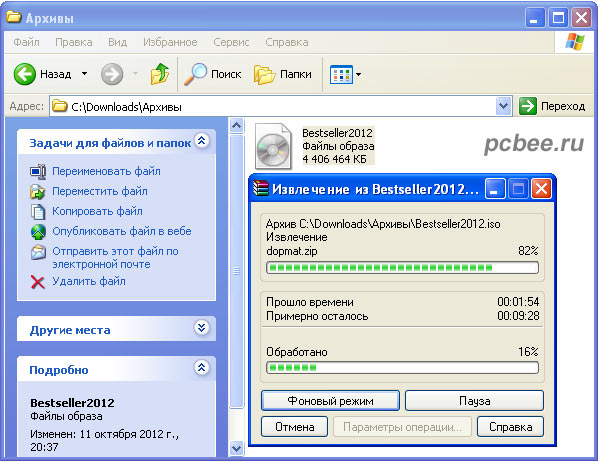Viewport: 598px width, 462px height.
Task: Click the address field showing C:\Downloads\Архивы
Action: coord(273,106)
